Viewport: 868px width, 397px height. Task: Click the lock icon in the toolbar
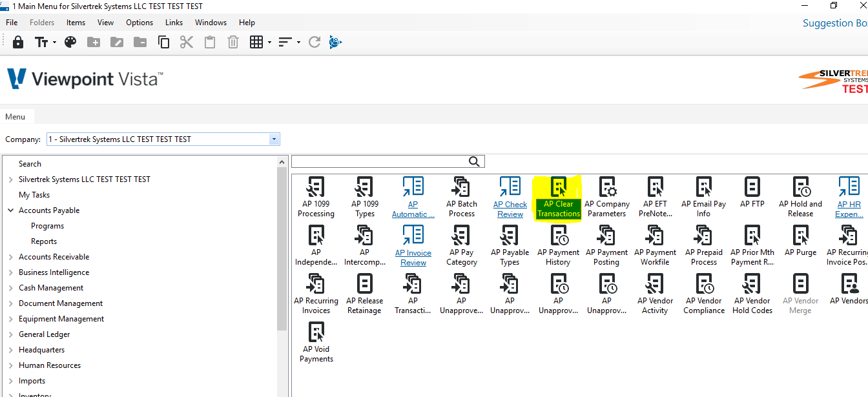point(18,42)
